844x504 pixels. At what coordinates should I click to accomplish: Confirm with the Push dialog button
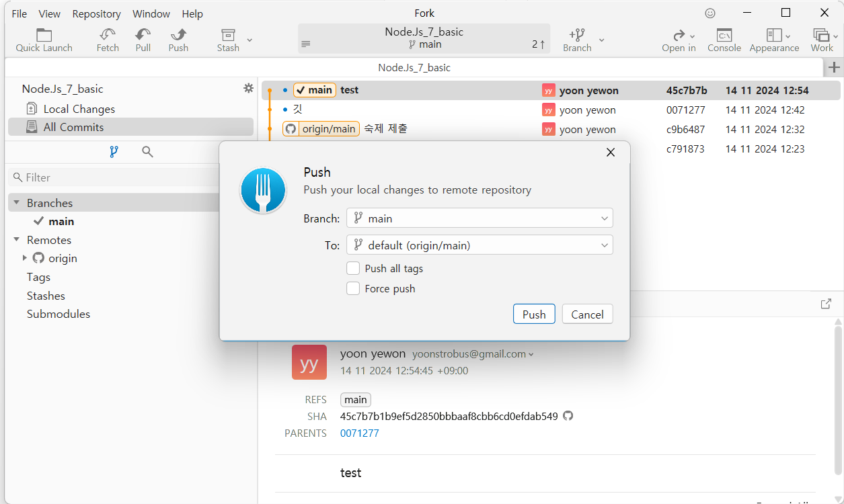click(x=534, y=314)
